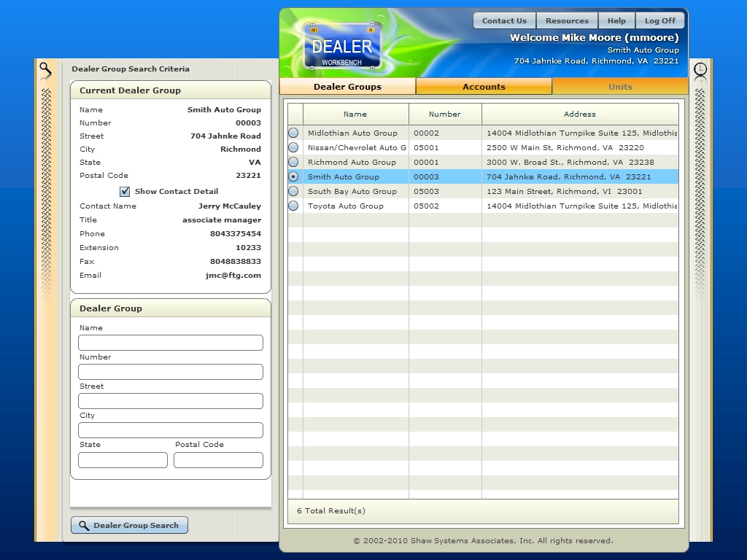Focus the Dealer Group Number input field
This screenshot has width=747, height=560.
click(171, 372)
